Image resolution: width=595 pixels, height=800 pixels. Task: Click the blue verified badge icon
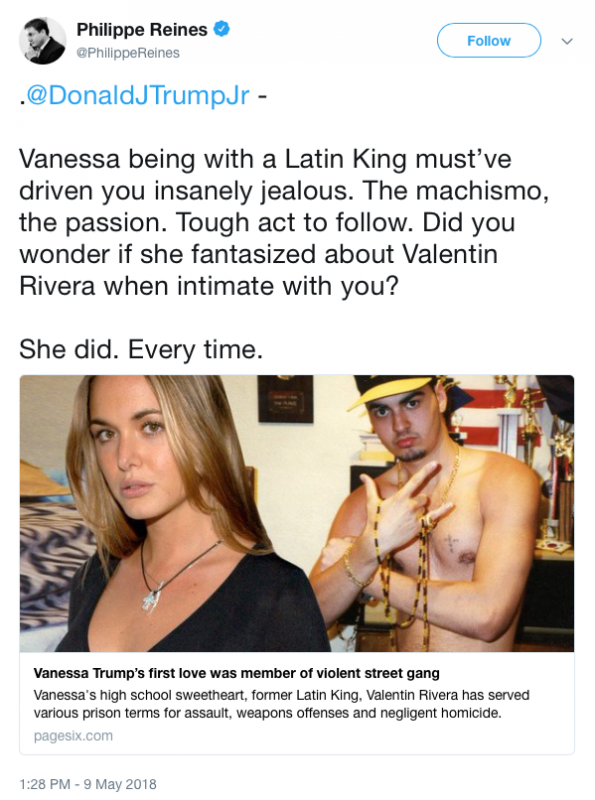221,29
